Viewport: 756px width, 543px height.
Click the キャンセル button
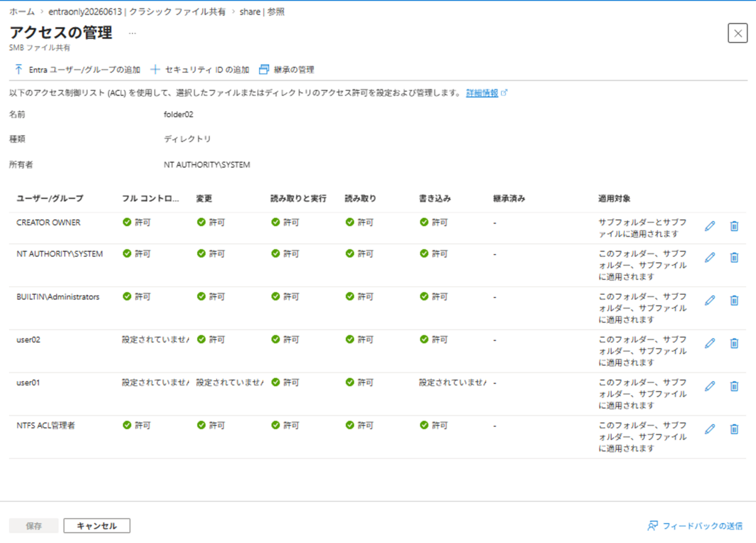97,525
